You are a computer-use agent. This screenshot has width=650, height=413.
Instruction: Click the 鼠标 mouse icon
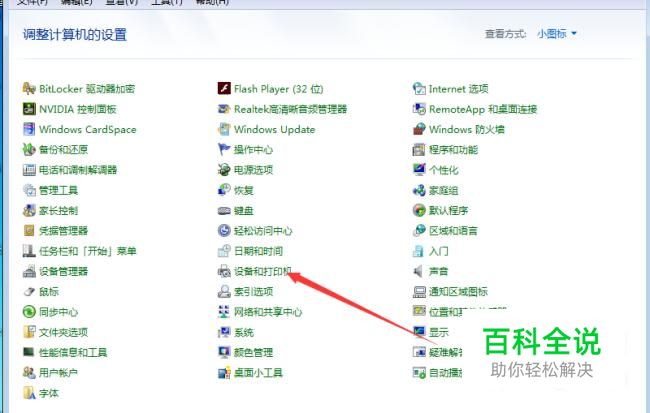coord(29,292)
